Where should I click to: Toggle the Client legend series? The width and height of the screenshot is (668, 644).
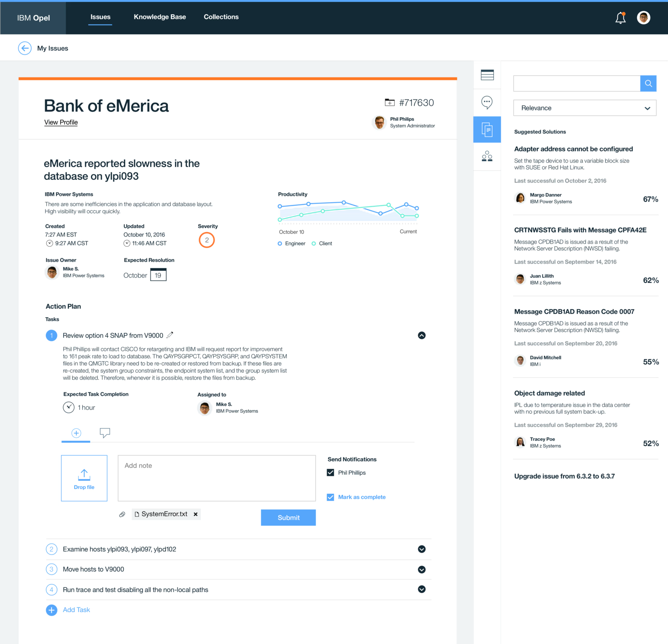[322, 244]
